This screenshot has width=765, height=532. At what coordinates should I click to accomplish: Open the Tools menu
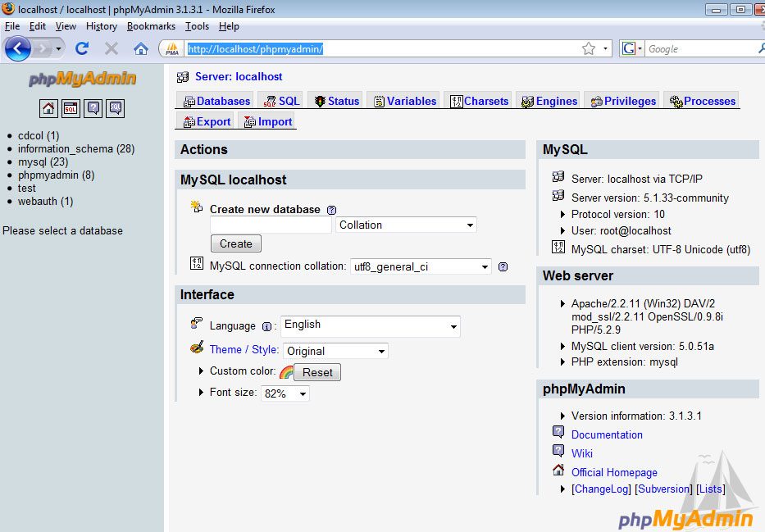pos(197,26)
